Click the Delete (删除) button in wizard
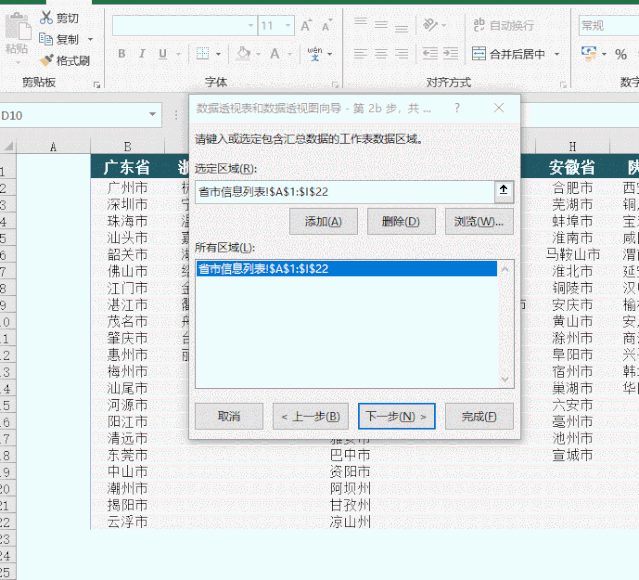 401,222
